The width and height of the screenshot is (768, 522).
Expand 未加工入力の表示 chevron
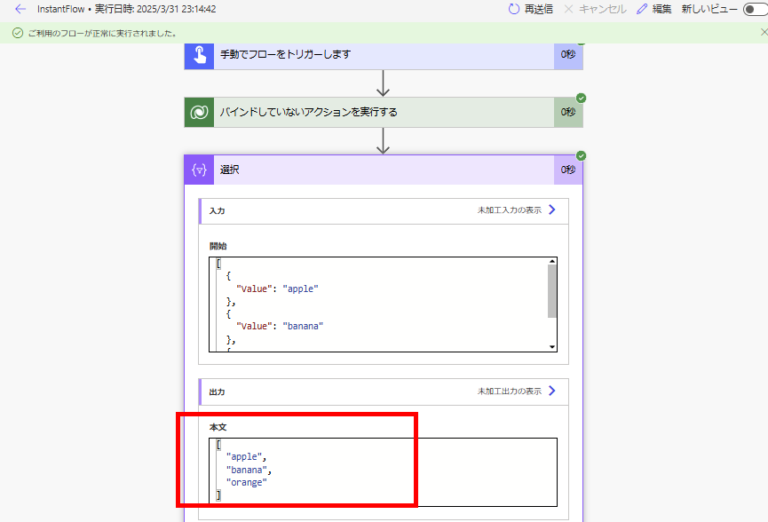pos(551,211)
